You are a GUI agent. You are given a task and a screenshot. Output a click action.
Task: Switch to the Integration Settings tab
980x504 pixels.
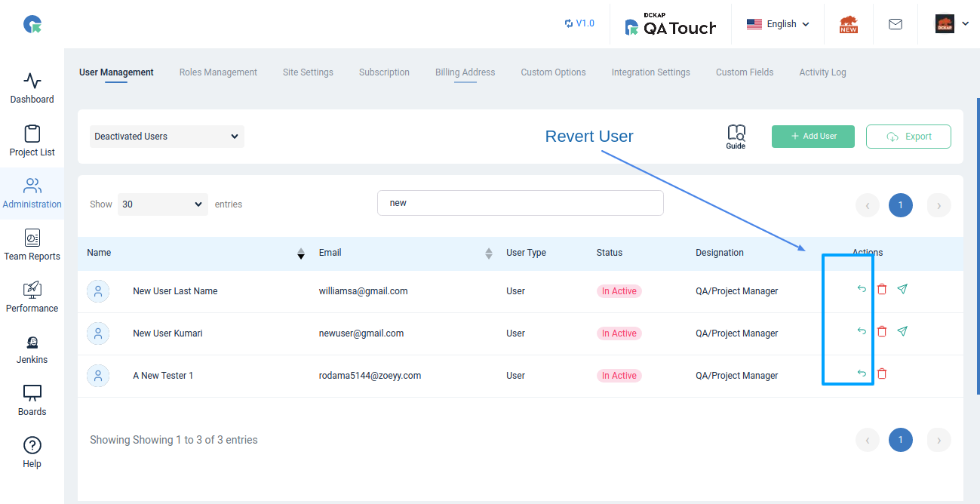(x=651, y=72)
